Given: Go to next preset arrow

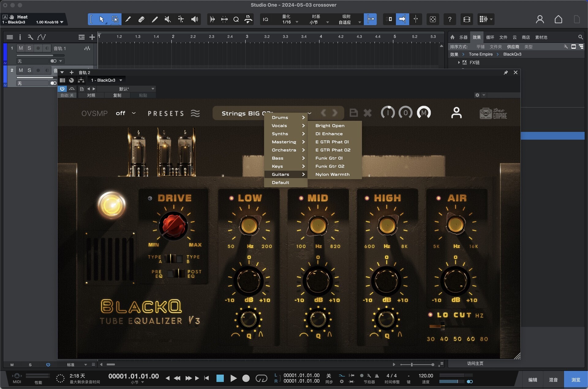Looking at the screenshot, I should (335, 113).
